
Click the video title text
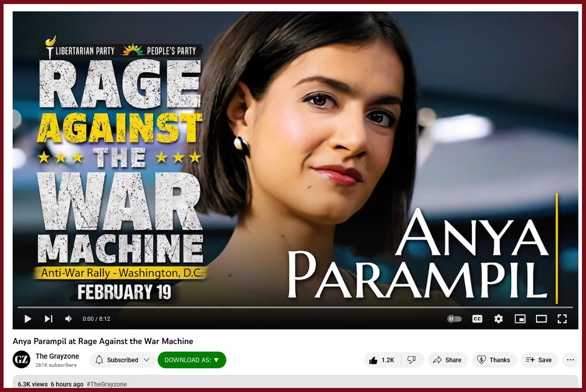pyautogui.click(x=103, y=341)
